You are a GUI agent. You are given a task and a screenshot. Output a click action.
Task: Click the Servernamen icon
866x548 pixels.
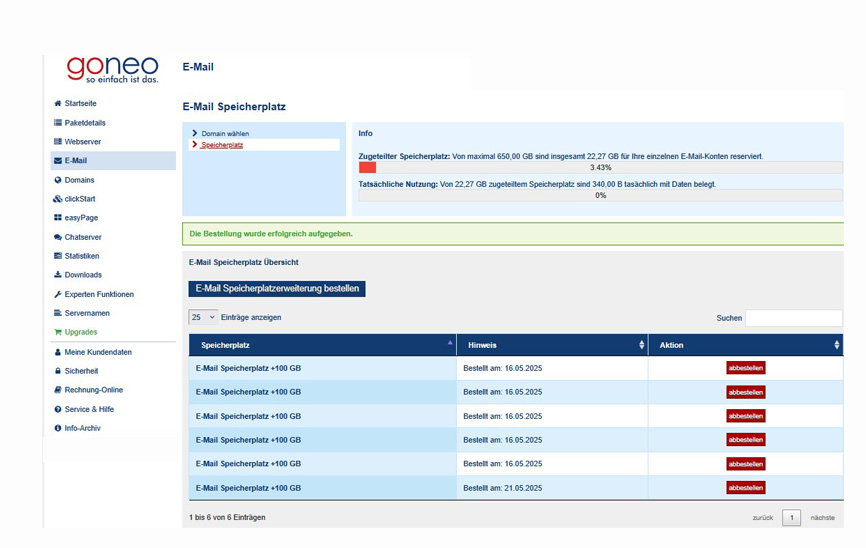[57, 313]
